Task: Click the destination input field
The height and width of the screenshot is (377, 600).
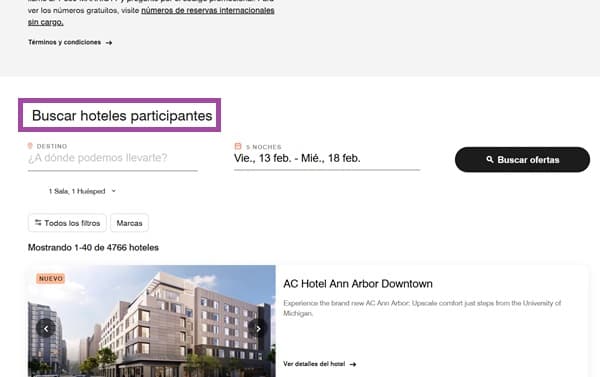Action: (x=112, y=158)
